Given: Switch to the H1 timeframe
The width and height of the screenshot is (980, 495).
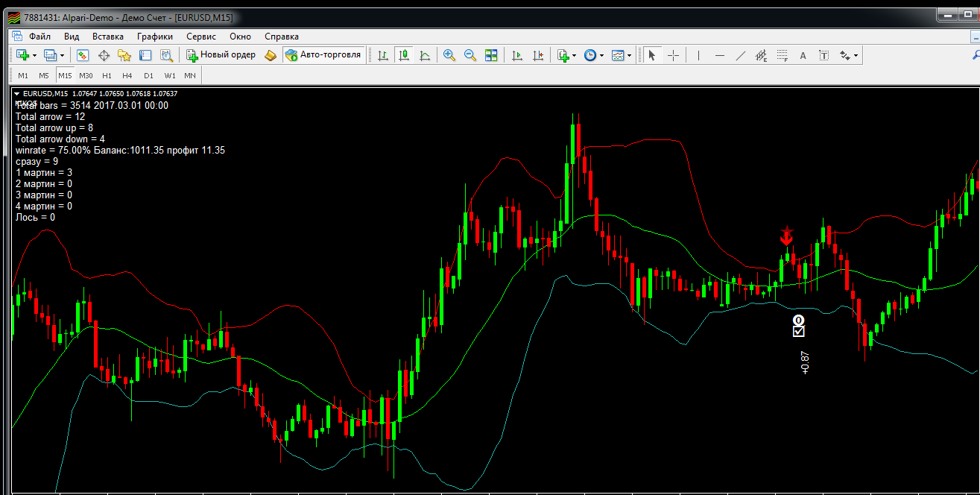Looking at the screenshot, I should point(107,75).
